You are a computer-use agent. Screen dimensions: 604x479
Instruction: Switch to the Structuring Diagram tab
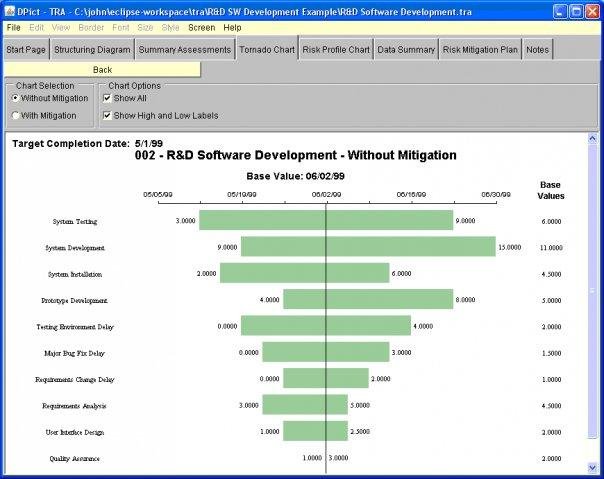pyautogui.click(x=92, y=50)
